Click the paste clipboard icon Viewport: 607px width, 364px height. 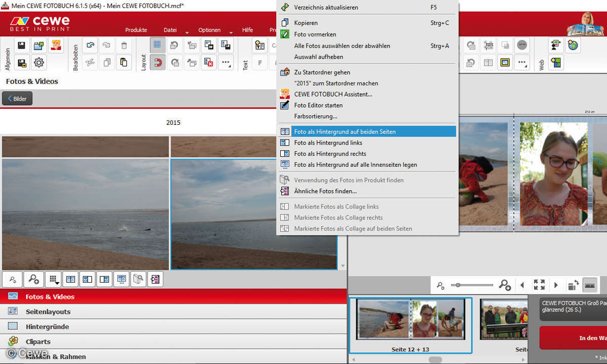124,63
